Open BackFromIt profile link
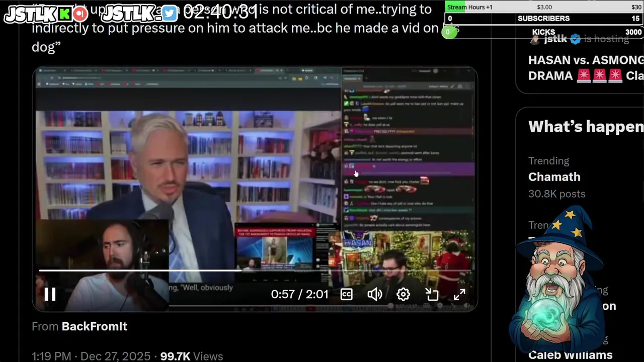The height and width of the screenshot is (362, 644). pyautogui.click(x=94, y=326)
